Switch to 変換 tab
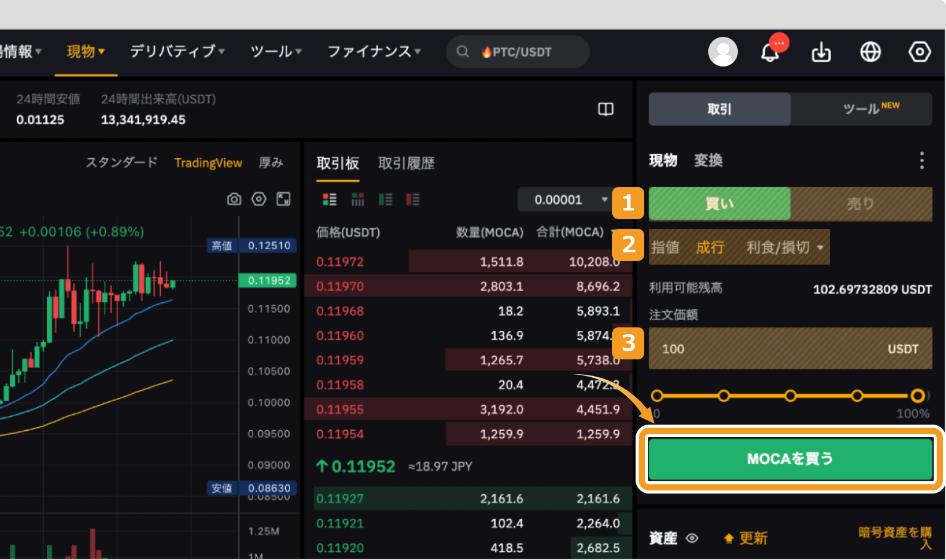This screenshot has height=560, width=946. coord(708,161)
